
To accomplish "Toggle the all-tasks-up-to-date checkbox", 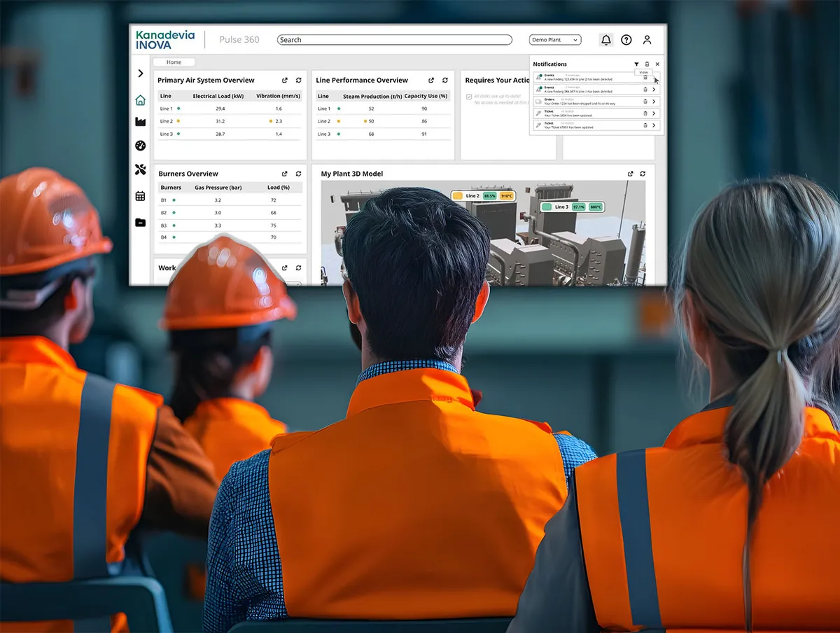I will pos(469,97).
